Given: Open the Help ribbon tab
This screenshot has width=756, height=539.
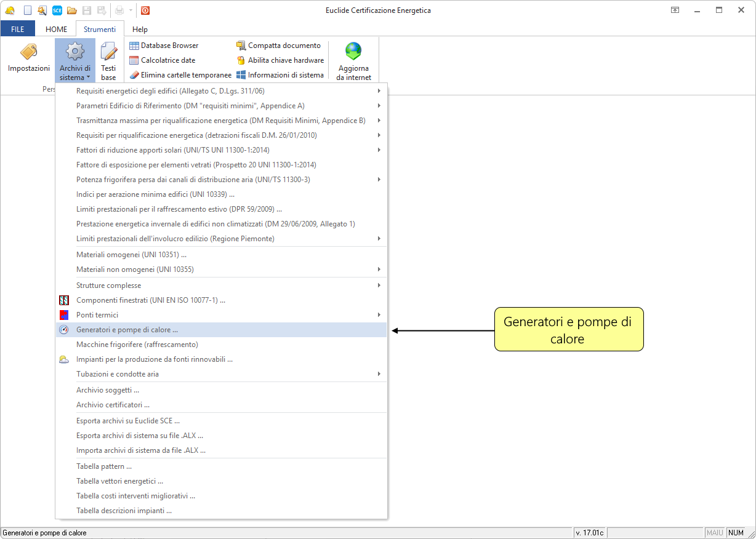Looking at the screenshot, I should tap(140, 29).
